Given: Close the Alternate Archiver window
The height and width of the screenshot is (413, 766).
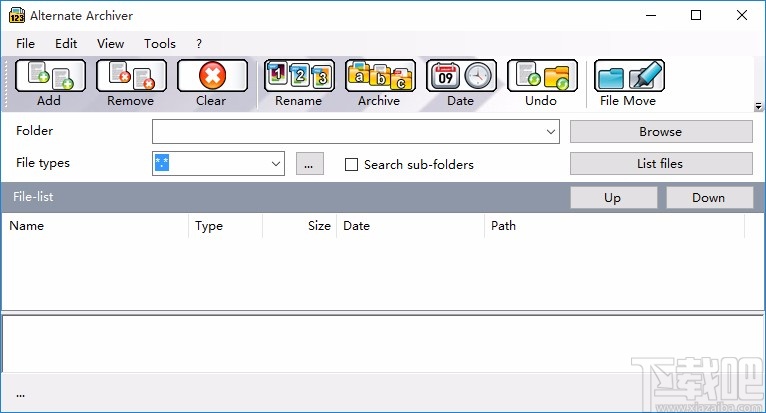Looking at the screenshot, I should [x=742, y=15].
